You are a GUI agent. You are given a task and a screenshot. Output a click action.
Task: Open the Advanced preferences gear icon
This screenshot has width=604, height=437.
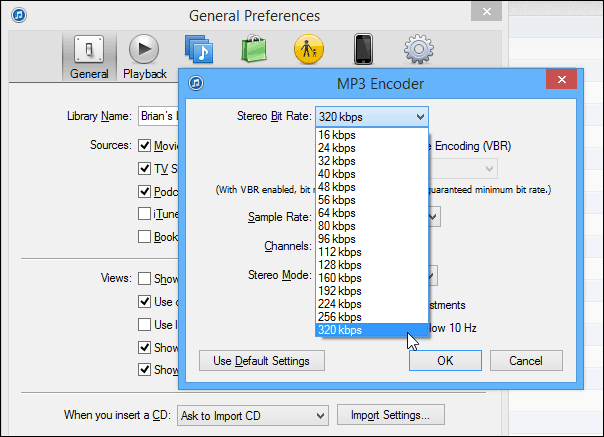click(419, 49)
